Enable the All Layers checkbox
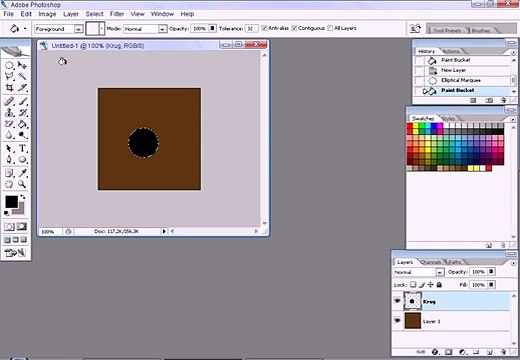The width and height of the screenshot is (520, 360). click(x=330, y=28)
